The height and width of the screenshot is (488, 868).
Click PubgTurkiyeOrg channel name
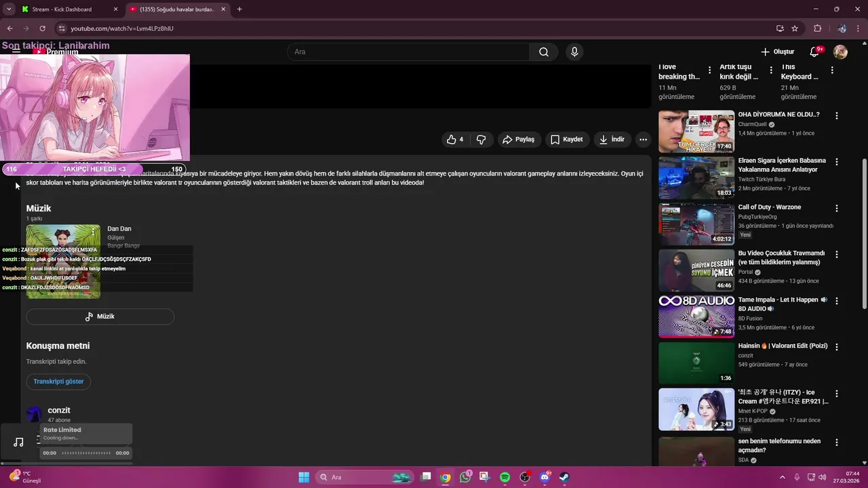pyautogui.click(x=757, y=217)
